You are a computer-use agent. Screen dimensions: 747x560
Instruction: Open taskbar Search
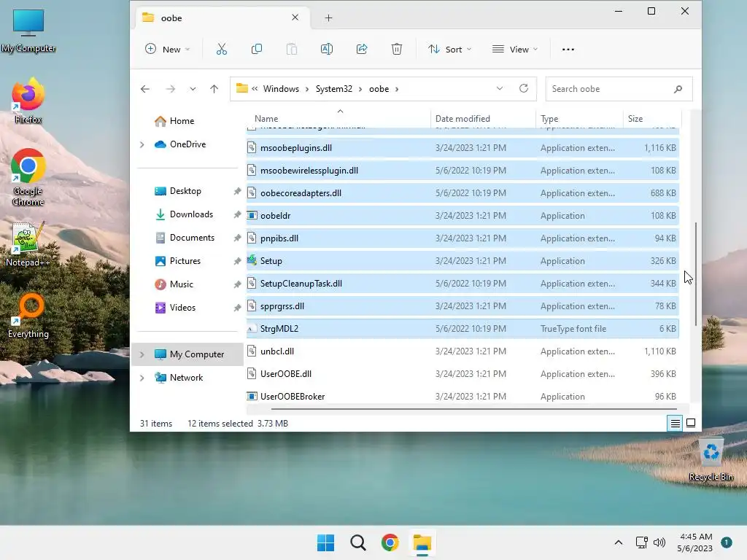[x=357, y=542]
